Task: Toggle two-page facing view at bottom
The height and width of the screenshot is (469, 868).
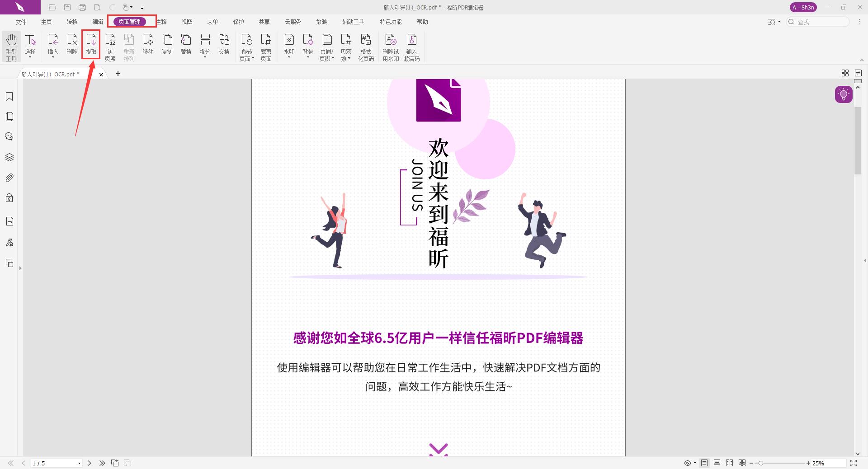Action: (729, 463)
